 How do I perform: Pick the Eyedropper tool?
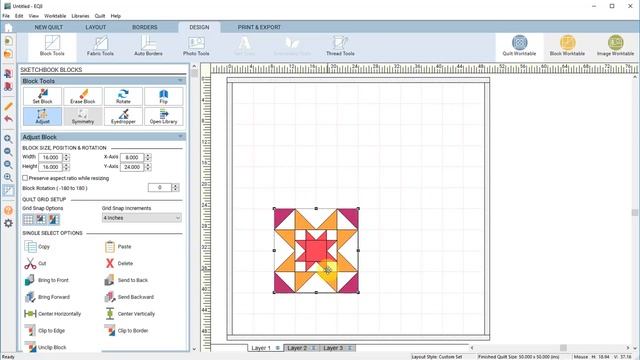pos(123,116)
